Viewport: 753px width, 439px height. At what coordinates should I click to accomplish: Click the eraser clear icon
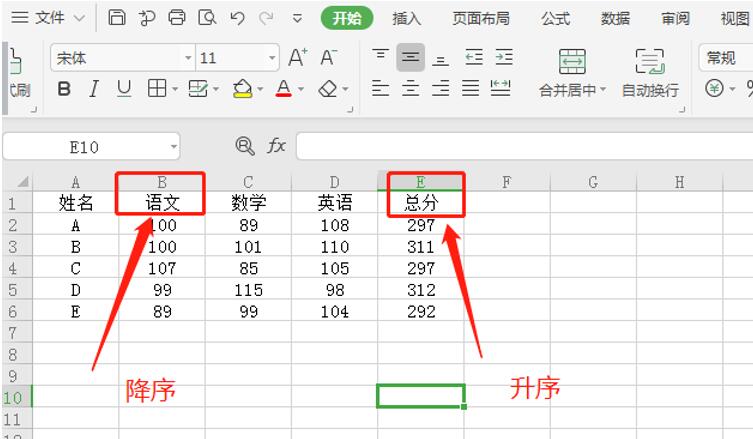coord(328,88)
